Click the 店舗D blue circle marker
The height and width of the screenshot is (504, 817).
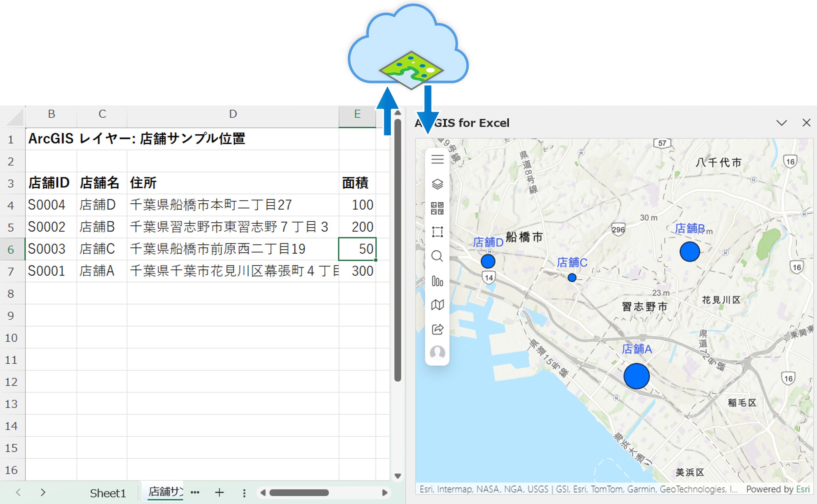488,261
